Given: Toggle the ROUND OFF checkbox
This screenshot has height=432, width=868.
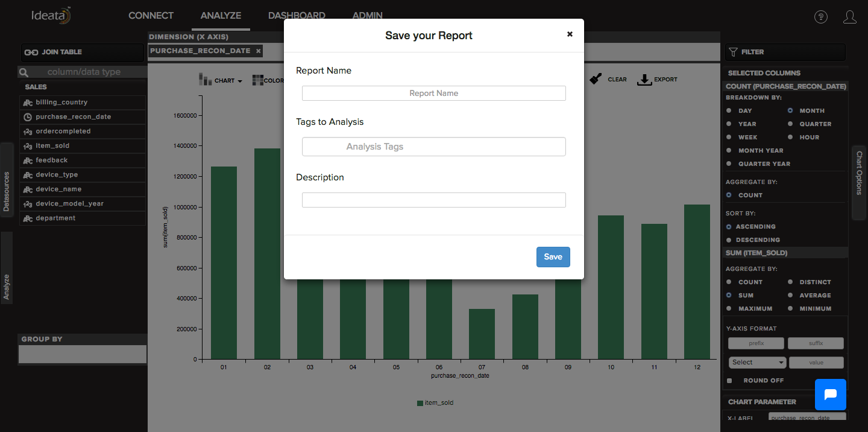Looking at the screenshot, I should point(729,381).
